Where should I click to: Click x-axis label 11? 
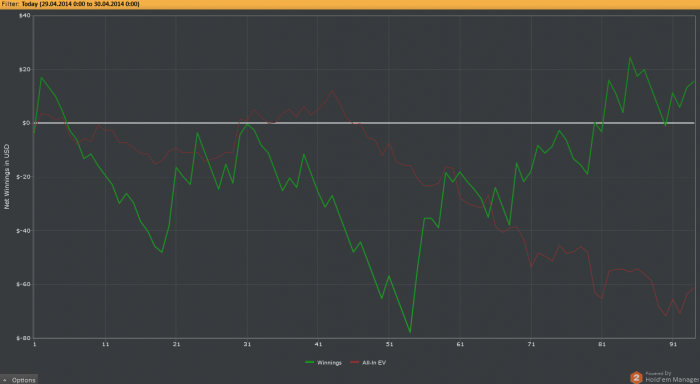105,344
